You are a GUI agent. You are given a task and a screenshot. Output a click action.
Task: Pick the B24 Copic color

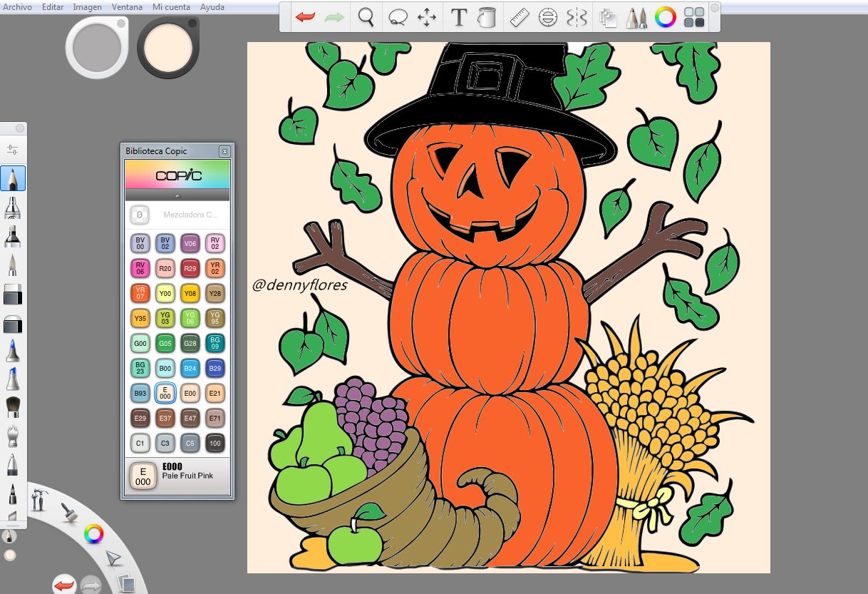190,368
